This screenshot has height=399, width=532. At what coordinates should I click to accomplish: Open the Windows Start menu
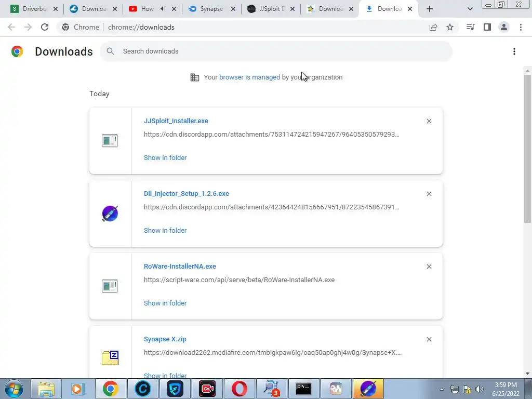(x=14, y=389)
